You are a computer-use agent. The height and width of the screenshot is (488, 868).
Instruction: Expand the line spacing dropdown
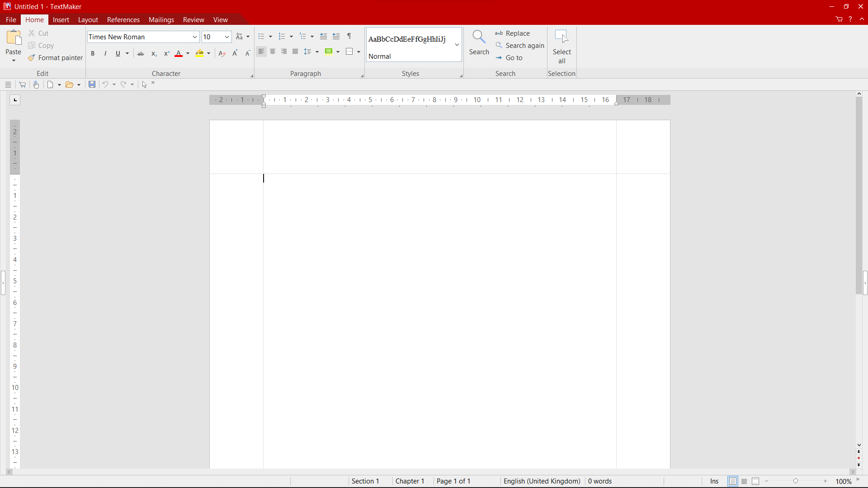coord(316,52)
